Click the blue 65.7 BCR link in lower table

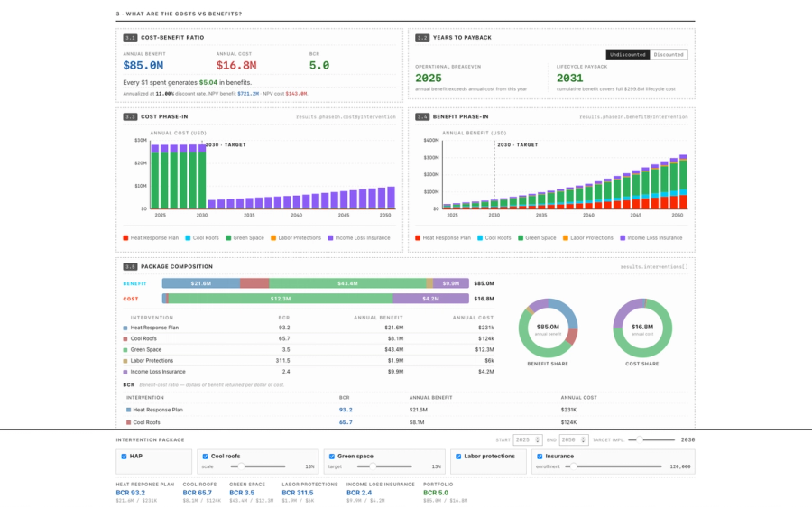[x=346, y=422]
